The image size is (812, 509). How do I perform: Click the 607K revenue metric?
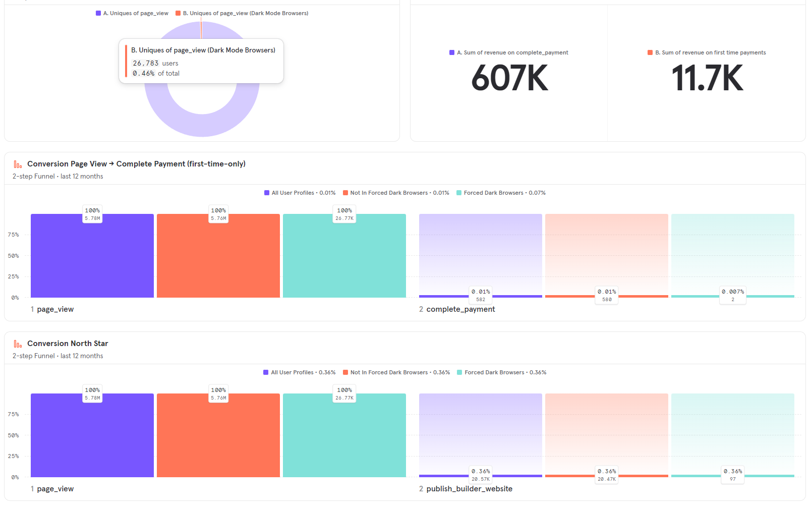click(509, 78)
